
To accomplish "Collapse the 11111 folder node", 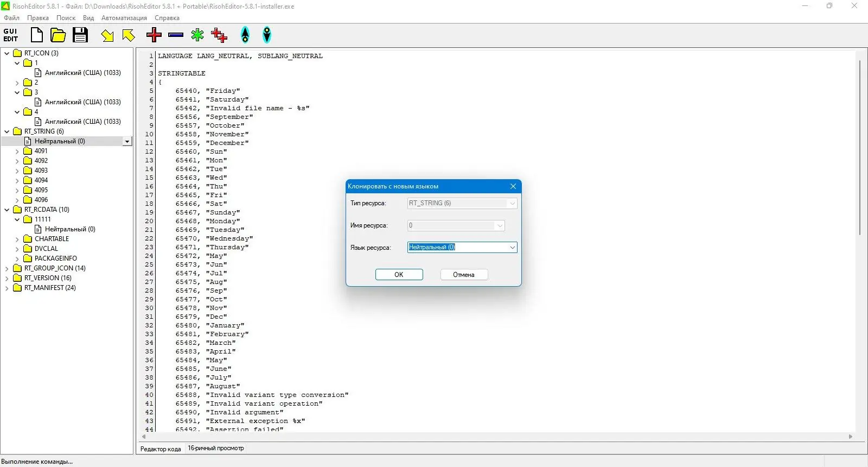I will pos(17,219).
